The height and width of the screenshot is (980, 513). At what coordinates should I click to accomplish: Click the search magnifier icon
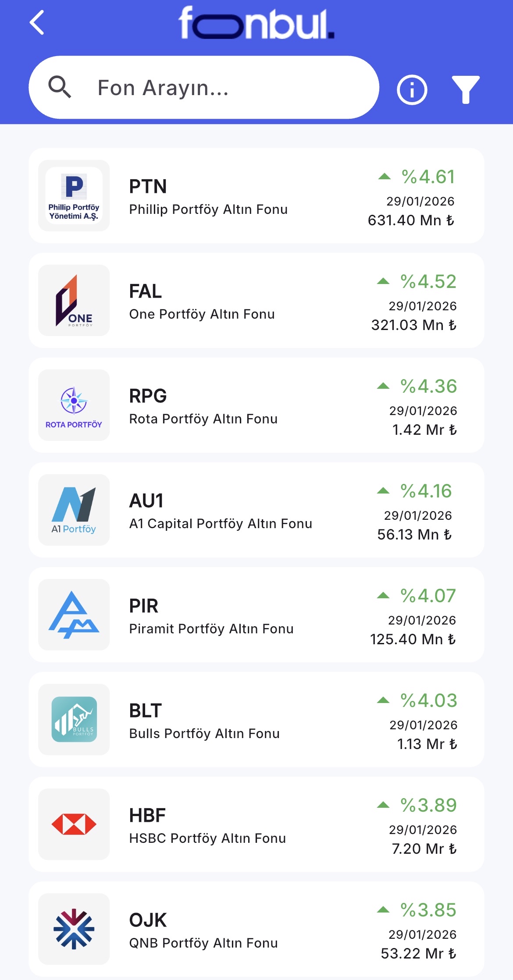60,87
